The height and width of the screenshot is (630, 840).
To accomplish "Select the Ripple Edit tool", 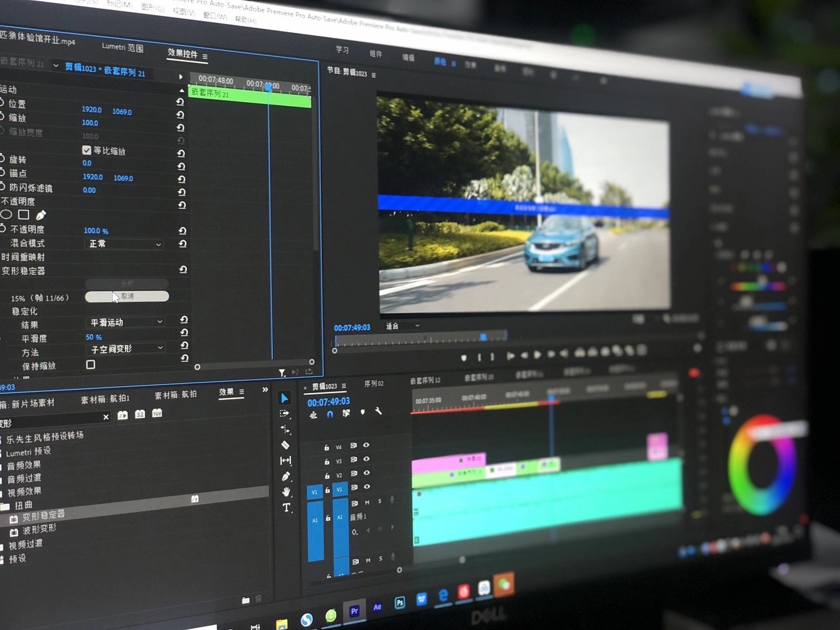I will point(285,429).
